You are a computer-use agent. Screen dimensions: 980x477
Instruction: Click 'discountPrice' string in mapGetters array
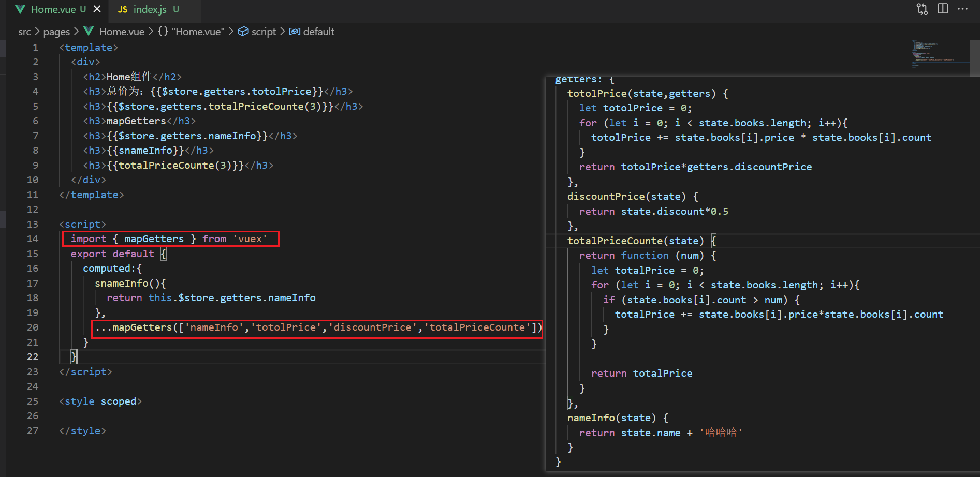(373, 327)
